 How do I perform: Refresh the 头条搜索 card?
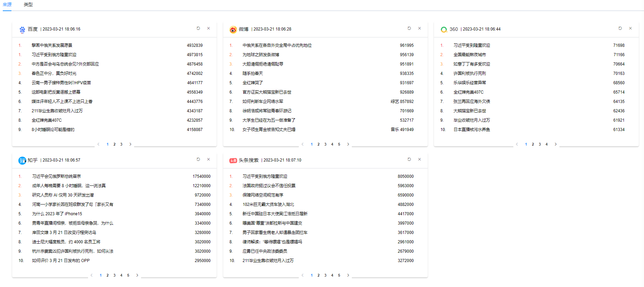[x=409, y=159]
